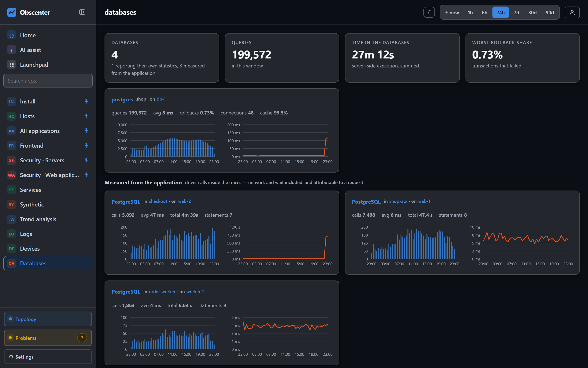Select the Databases app
Screen dimensions: 588x368
pos(48,263)
